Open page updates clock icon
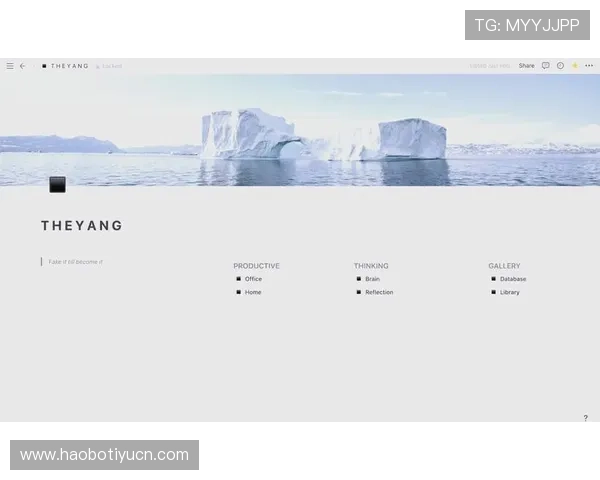Screen dimensions: 600x480 pyautogui.click(x=560, y=66)
